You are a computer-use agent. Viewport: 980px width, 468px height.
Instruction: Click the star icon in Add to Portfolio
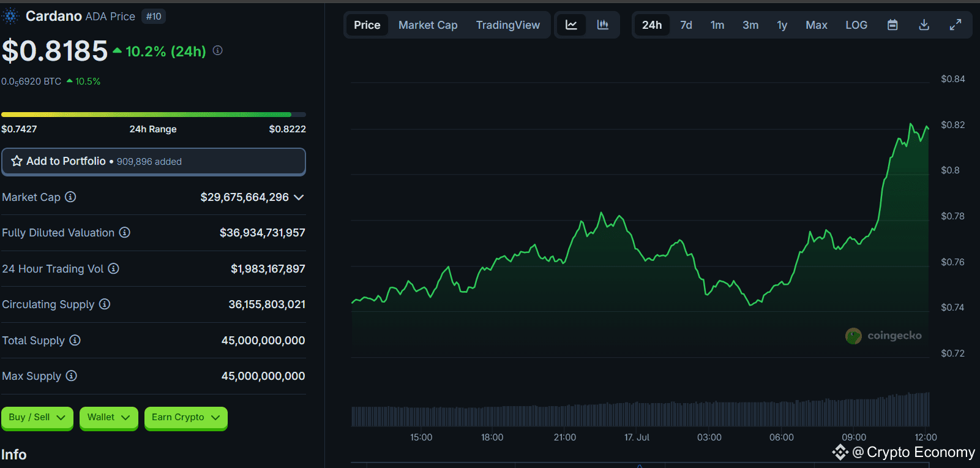[x=17, y=161]
